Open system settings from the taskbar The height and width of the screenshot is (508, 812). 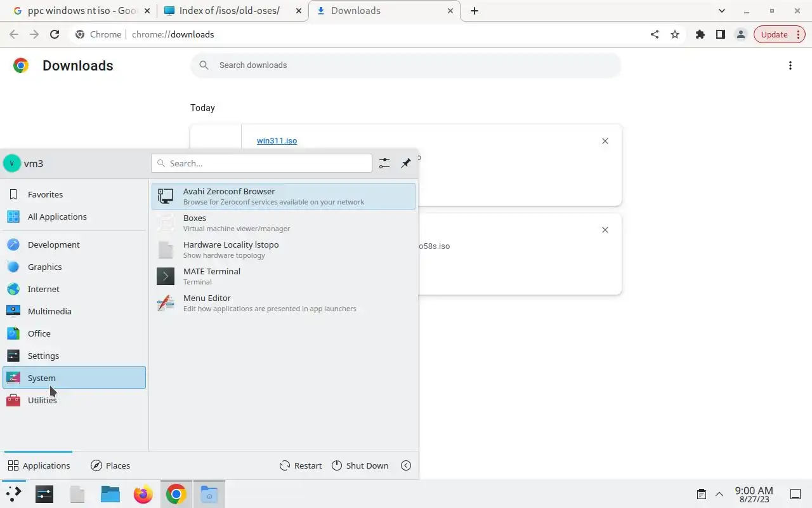(x=44, y=494)
